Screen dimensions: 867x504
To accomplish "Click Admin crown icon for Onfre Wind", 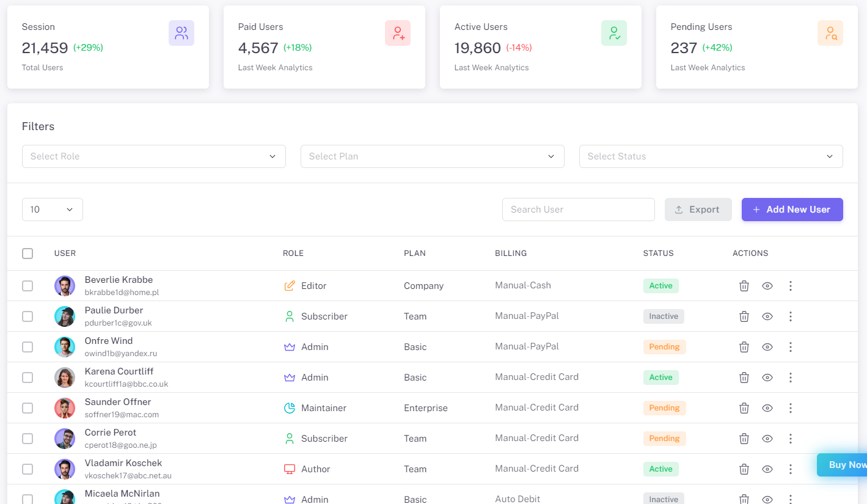I will pos(290,347).
